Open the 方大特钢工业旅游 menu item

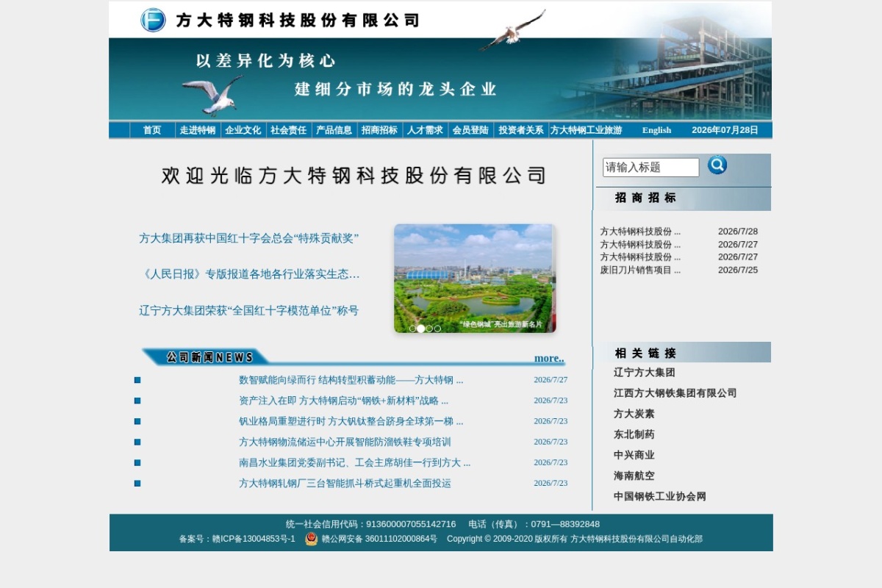(587, 130)
